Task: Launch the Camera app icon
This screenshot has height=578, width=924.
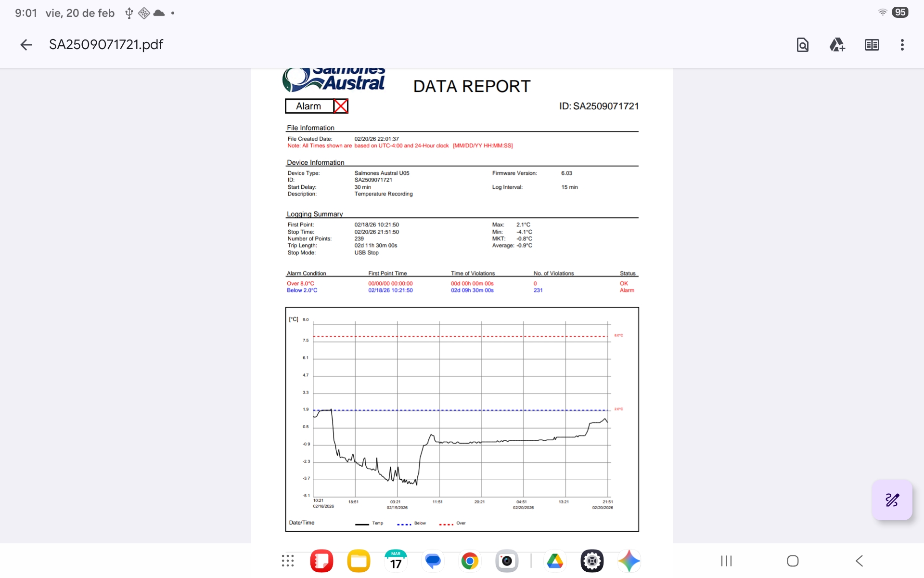Action: point(507,561)
